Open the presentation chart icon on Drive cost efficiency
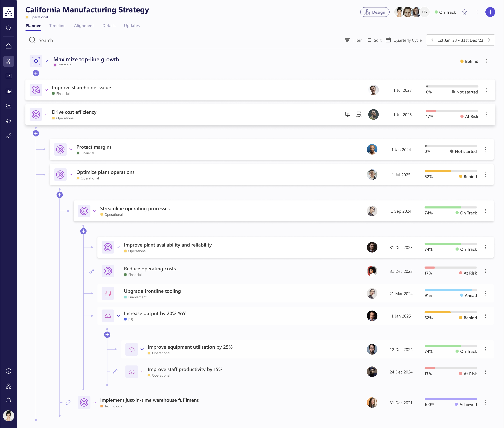 click(348, 114)
